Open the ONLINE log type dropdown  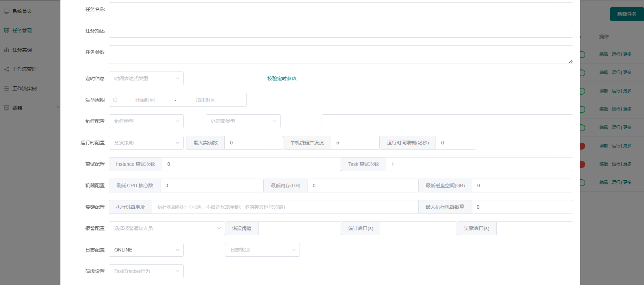(146, 250)
